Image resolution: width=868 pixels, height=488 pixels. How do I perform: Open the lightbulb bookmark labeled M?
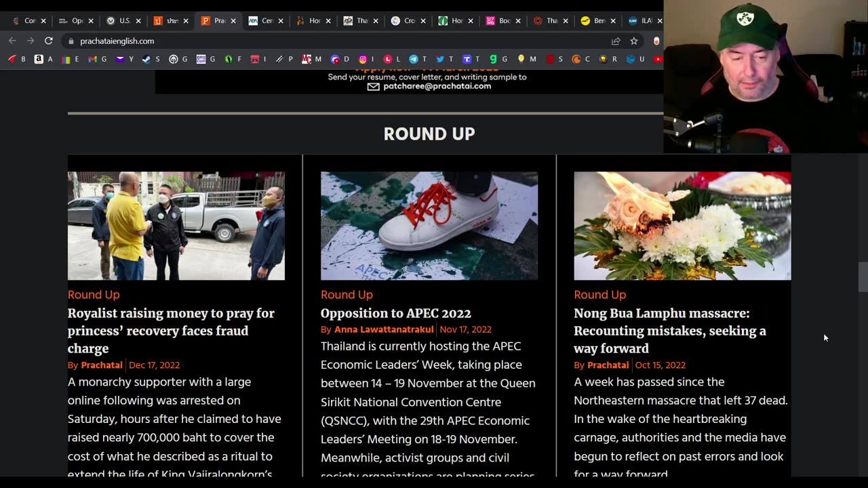526,59
